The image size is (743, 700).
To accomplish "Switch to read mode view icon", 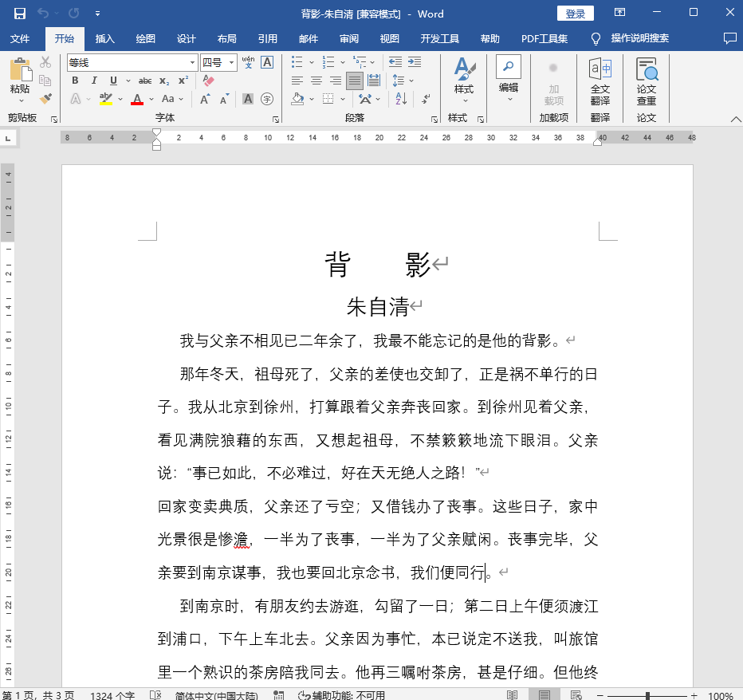I will [x=513, y=695].
